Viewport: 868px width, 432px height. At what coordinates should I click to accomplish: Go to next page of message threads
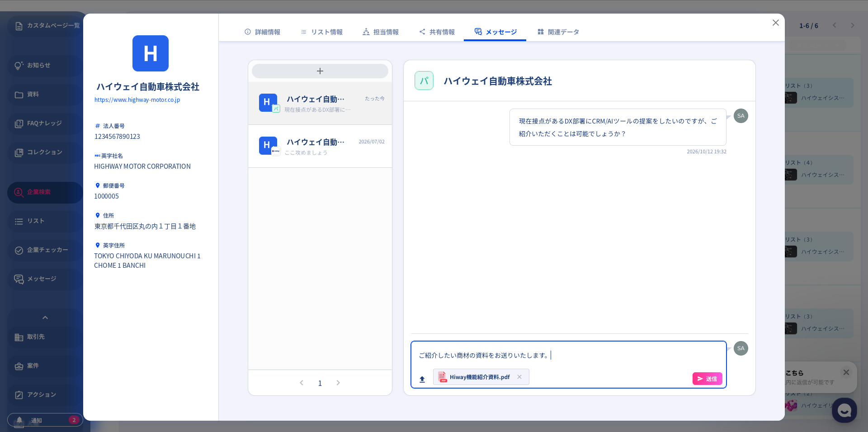[338, 383]
